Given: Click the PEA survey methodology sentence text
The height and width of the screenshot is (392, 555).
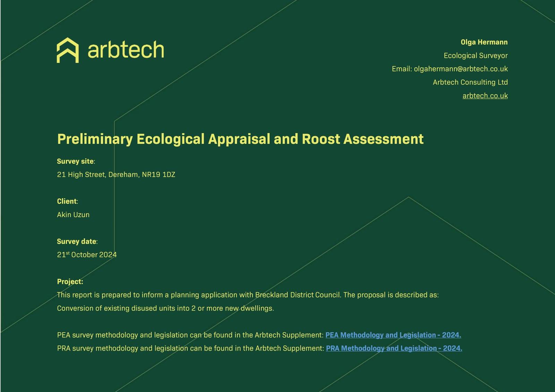Looking at the screenshot, I should tap(190, 335).
